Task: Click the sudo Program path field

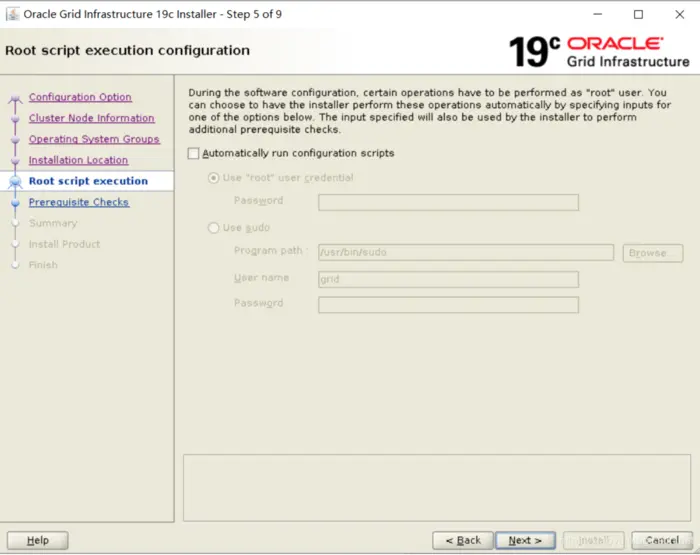Action: click(466, 252)
